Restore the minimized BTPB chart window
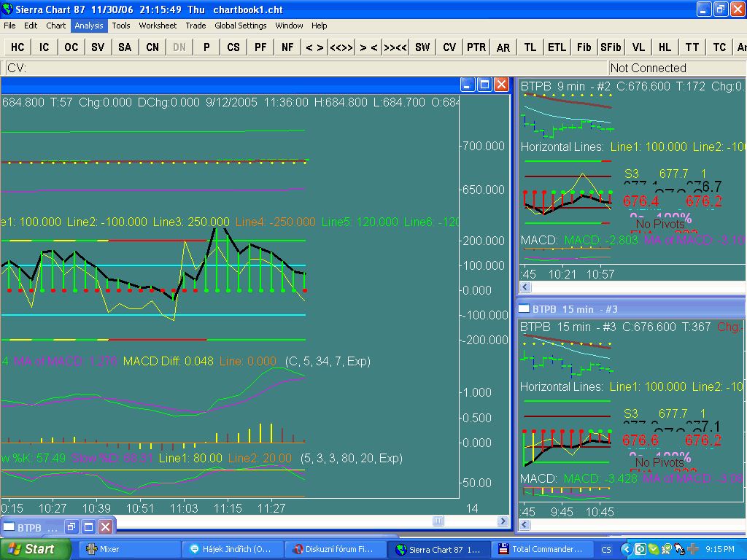The width and height of the screenshot is (747, 560). point(71,526)
